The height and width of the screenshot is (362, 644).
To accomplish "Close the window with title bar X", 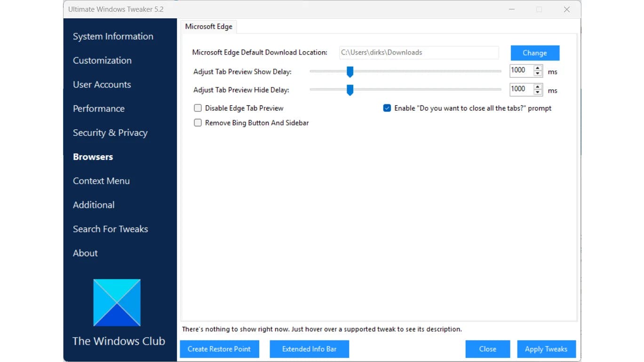I will (567, 9).
